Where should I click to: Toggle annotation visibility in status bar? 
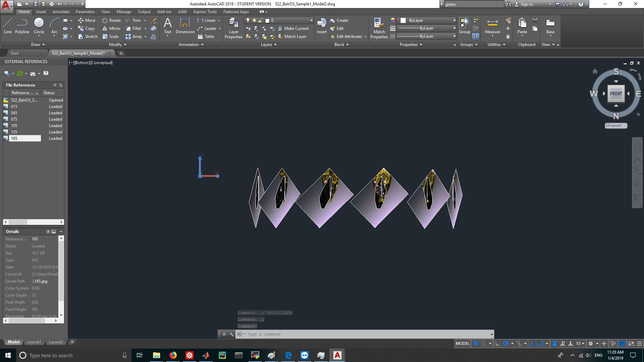(555, 344)
